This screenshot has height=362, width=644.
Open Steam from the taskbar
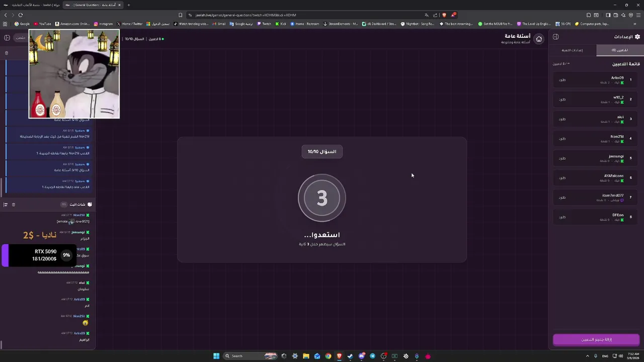350,356
